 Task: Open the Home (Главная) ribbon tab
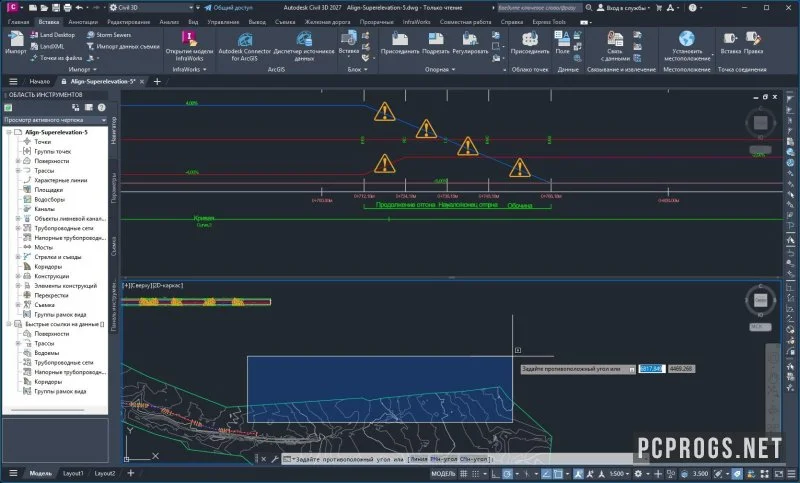tap(18, 22)
